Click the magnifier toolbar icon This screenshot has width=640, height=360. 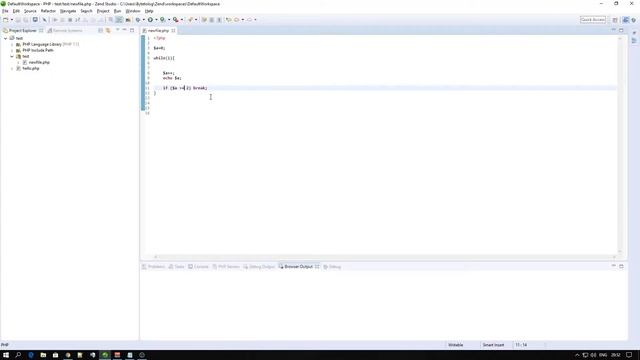click(111, 20)
